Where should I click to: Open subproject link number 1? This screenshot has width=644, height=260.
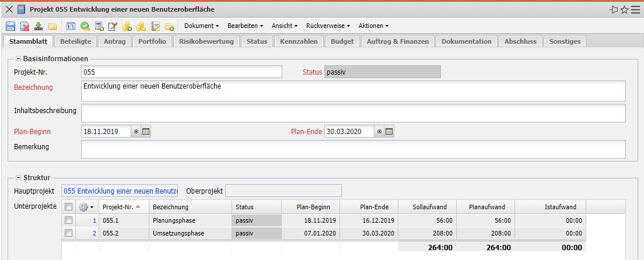94,220
